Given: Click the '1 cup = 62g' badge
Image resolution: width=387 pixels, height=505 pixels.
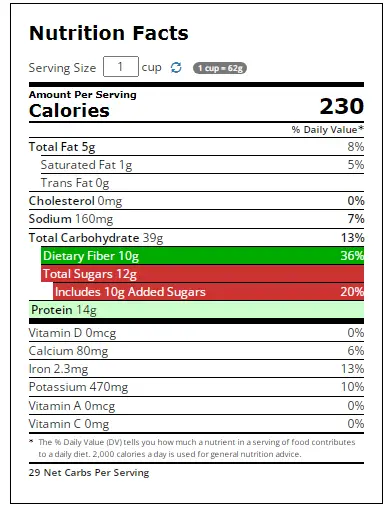Looking at the screenshot, I should (220, 68).
